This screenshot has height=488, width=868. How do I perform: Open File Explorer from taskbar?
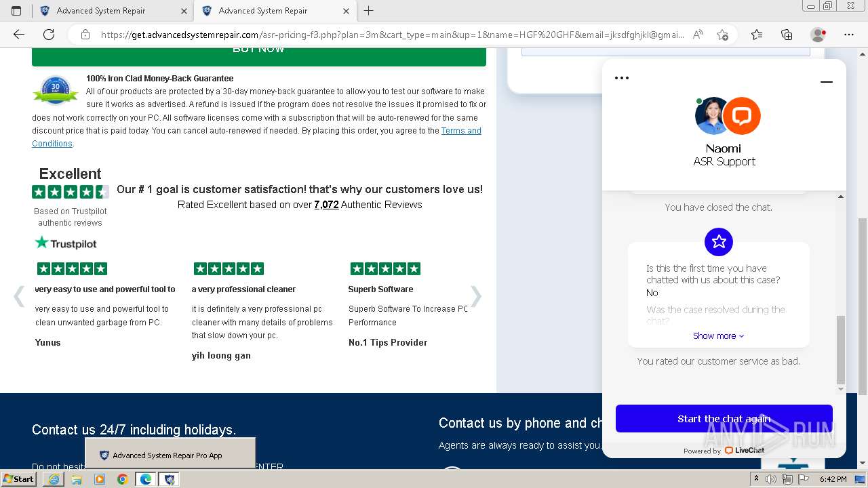coord(77,479)
